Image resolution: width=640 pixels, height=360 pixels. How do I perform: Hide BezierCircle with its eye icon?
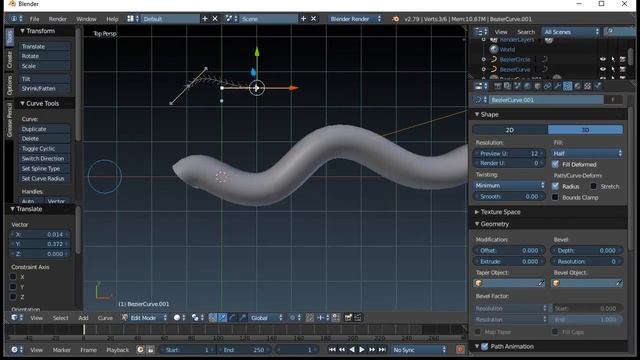coord(603,60)
